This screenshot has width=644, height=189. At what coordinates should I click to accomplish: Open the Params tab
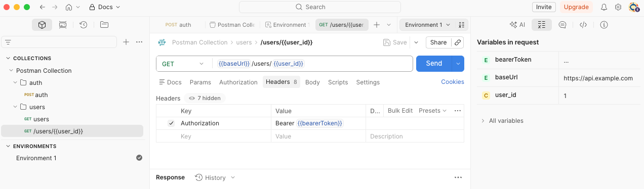[x=200, y=82]
